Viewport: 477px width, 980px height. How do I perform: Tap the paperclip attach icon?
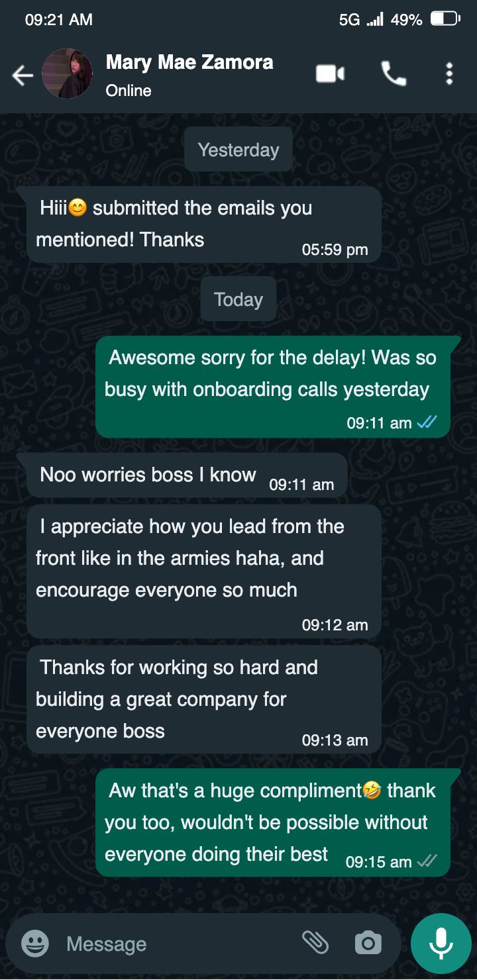point(315,942)
